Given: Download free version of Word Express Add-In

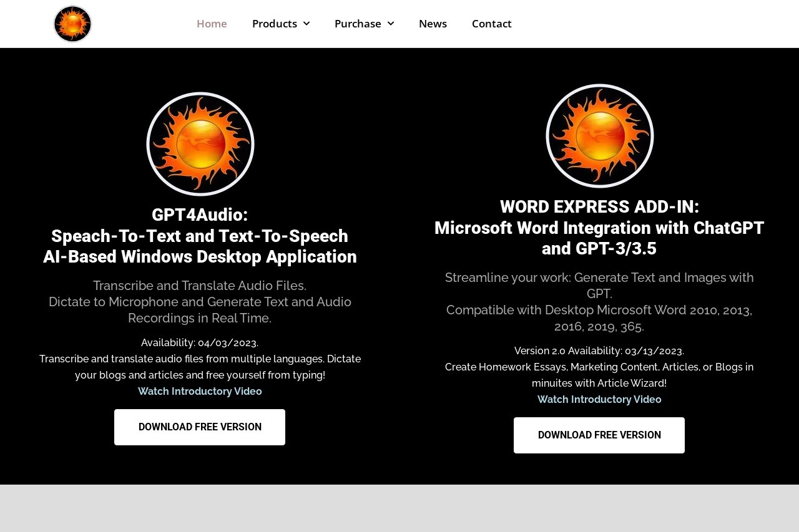Looking at the screenshot, I should click(599, 435).
